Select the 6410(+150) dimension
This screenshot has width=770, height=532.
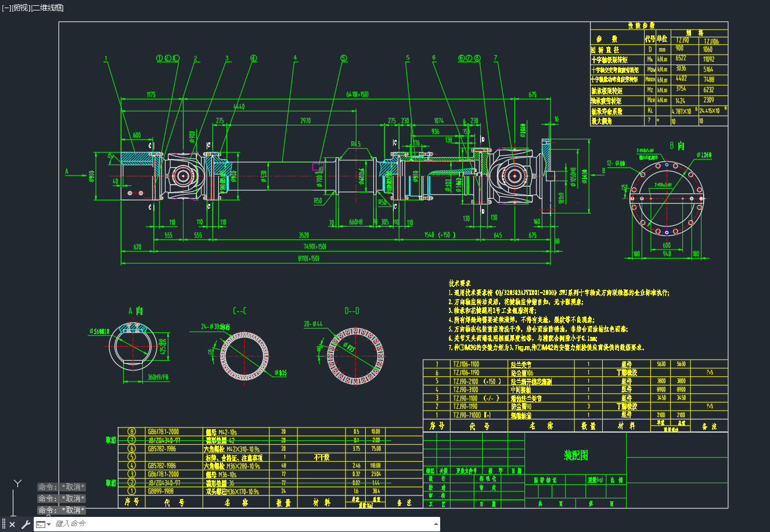click(x=357, y=94)
